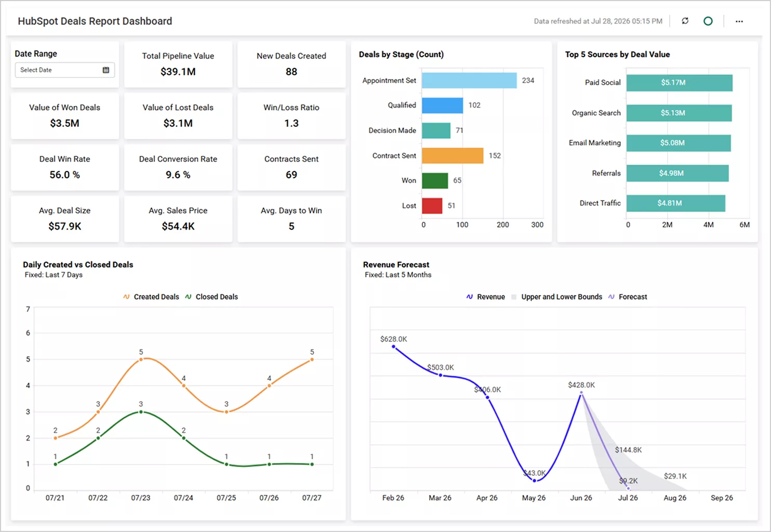This screenshot has width=771, height=532.
Task: Click the Referrals $4.98M bar
Action: click(x=677, y=173)
